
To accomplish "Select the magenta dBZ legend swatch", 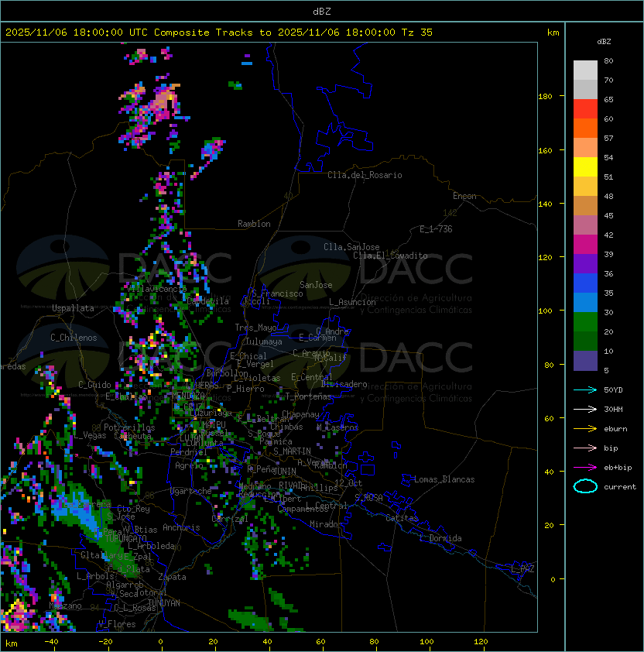I will coord(585,245).
